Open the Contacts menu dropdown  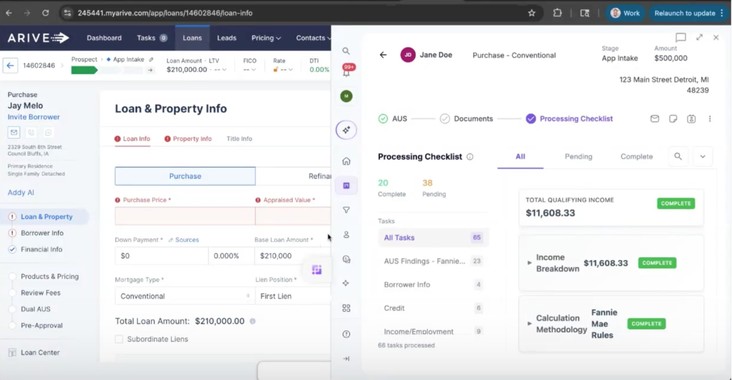coord(313,38)
